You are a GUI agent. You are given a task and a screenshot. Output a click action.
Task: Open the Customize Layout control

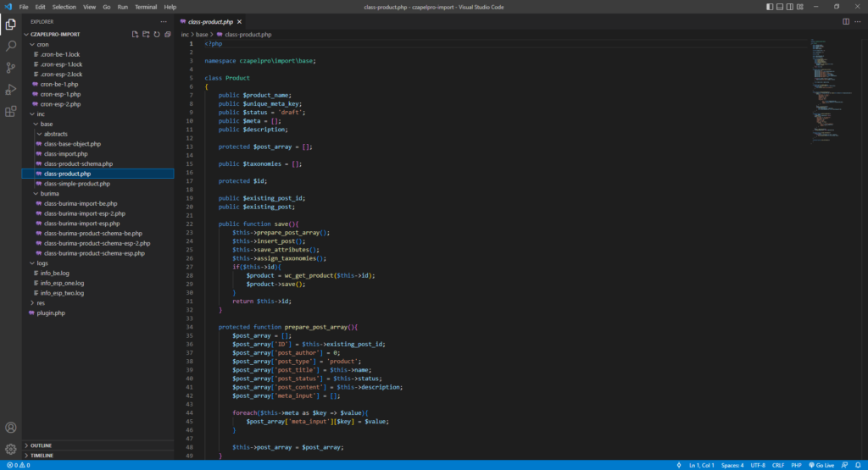click(800, 7)
